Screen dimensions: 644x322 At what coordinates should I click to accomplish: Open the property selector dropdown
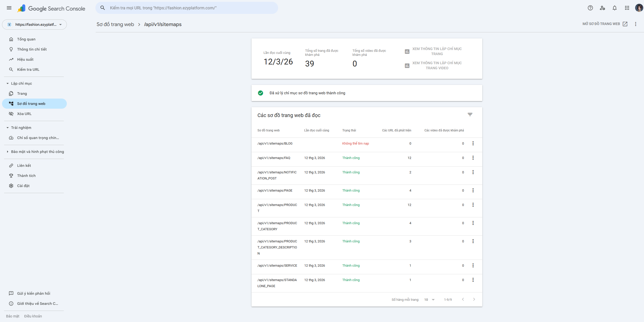(x=34, y=25)
